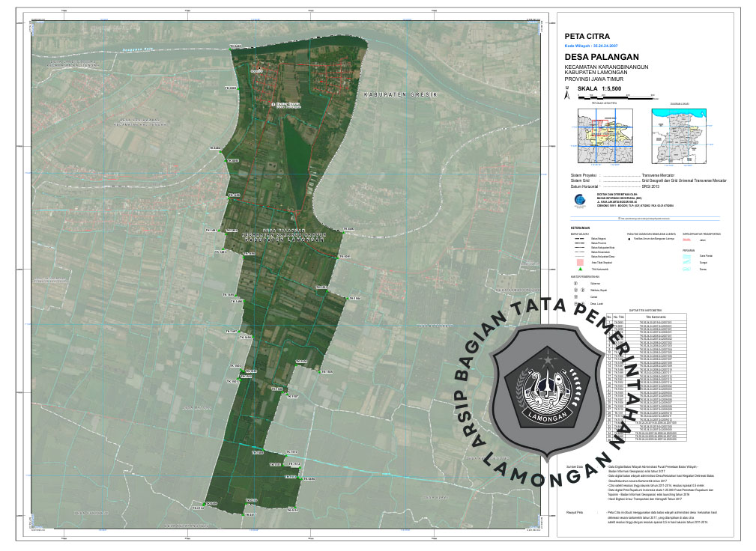
Task: Select the cyan Danau legend swatch
Action: 687,269
